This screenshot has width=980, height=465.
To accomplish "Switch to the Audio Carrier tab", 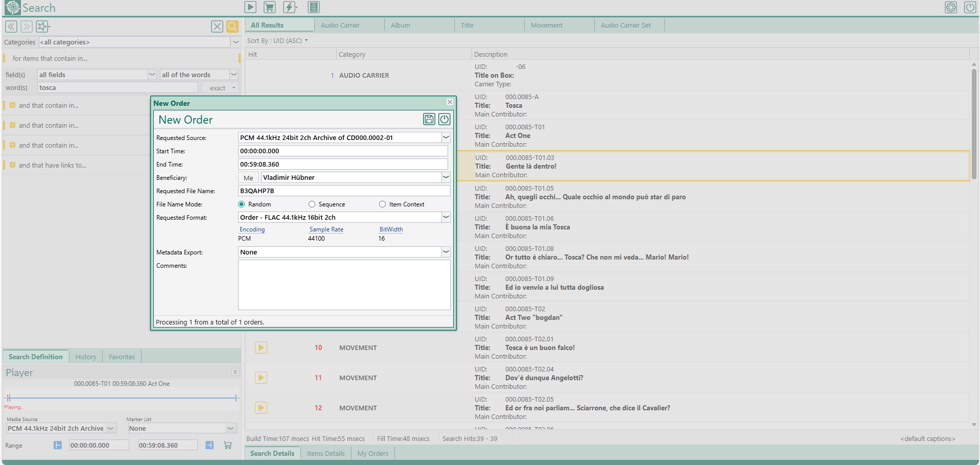I will (340, 25).
